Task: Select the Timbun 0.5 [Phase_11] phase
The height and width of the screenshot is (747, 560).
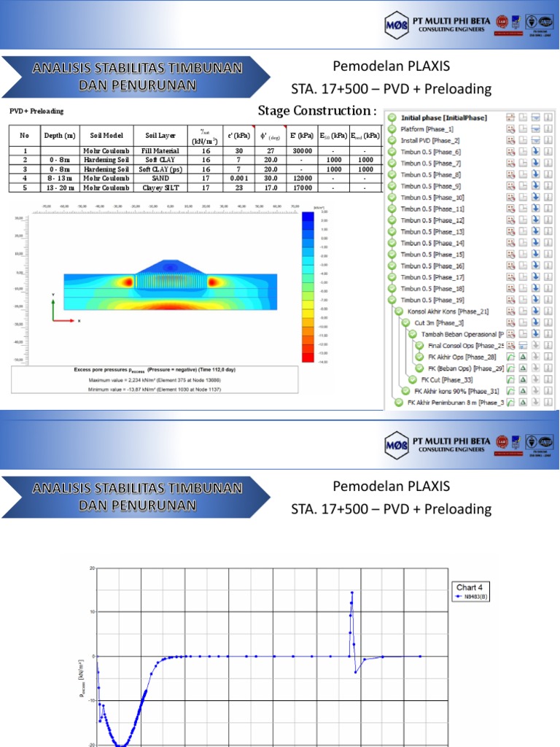Action: [x=432, y=209]
